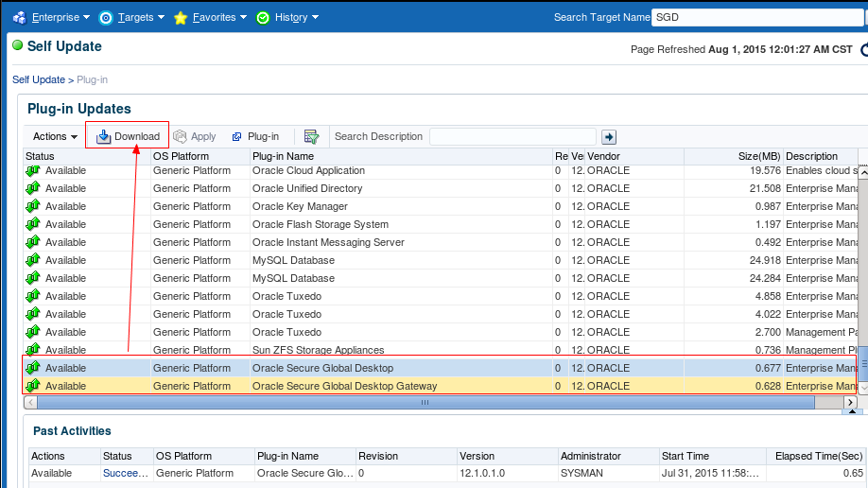Click the plug-in table horizontal scrollbar thumb

click(x=425, y=403)
